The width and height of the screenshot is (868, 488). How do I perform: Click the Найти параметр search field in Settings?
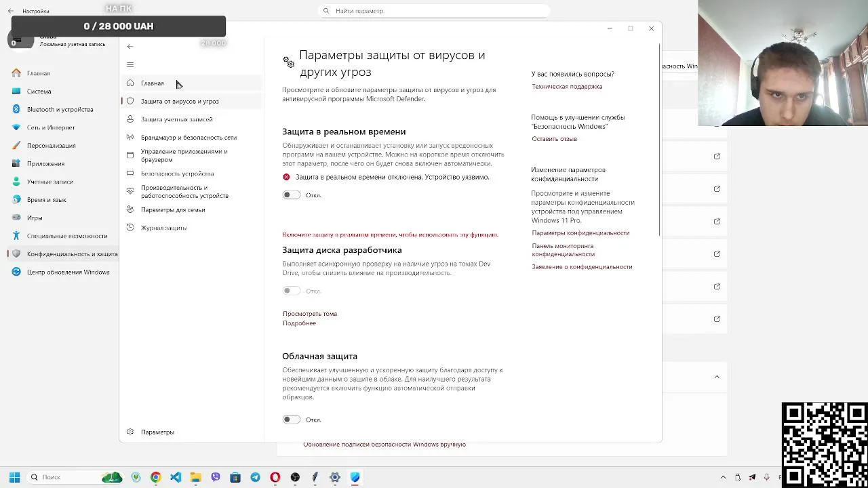434,11
